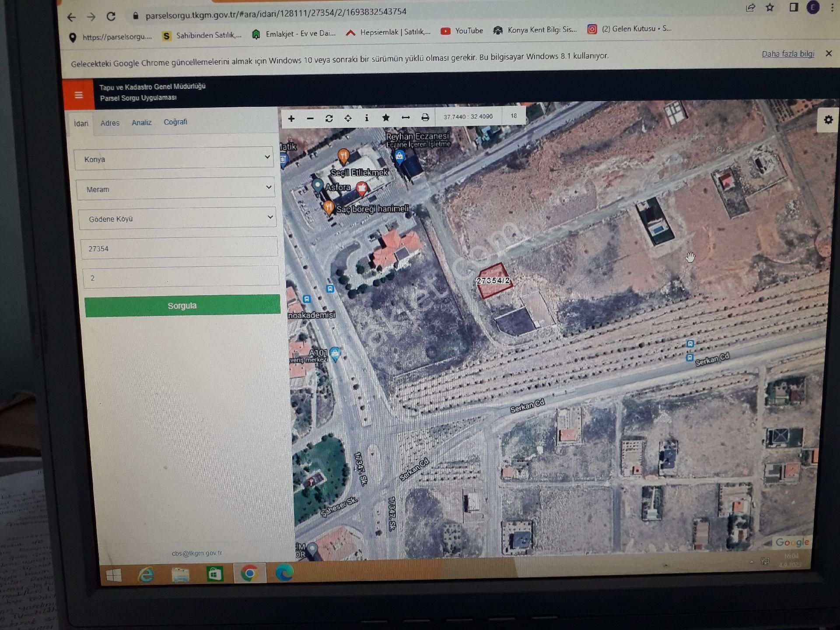The width and height of the screenshot is (840, 630).
Task: Switch to the Analiz tab
Action: coord(142,123)
